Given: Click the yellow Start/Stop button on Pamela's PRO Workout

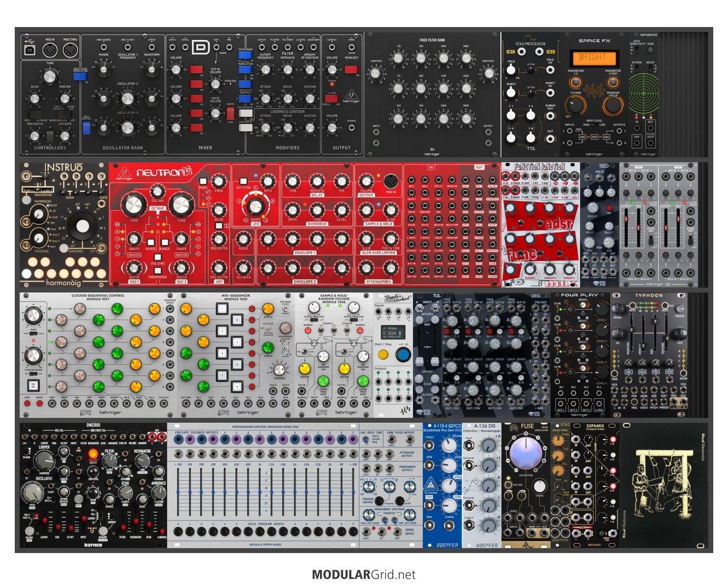Looking at the screenshot, I should coord(383,353).
